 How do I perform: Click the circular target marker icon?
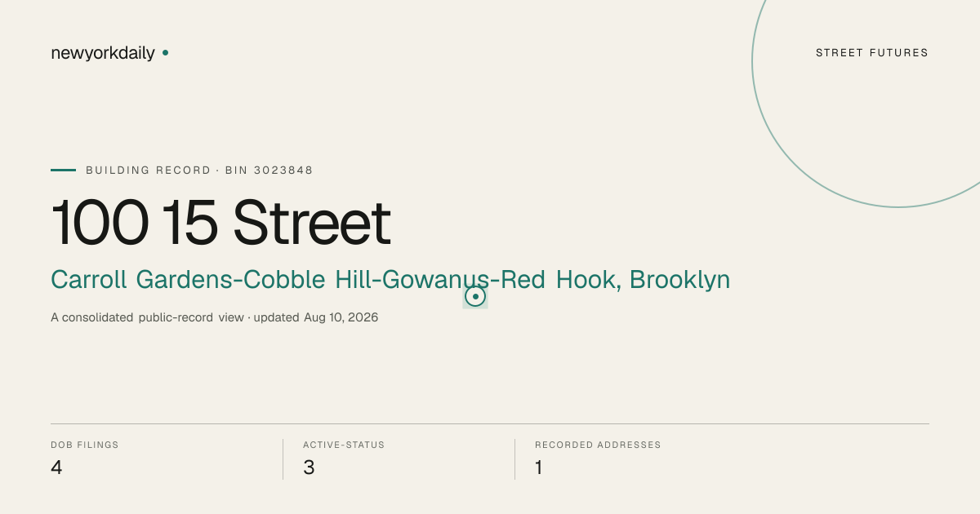475,296
